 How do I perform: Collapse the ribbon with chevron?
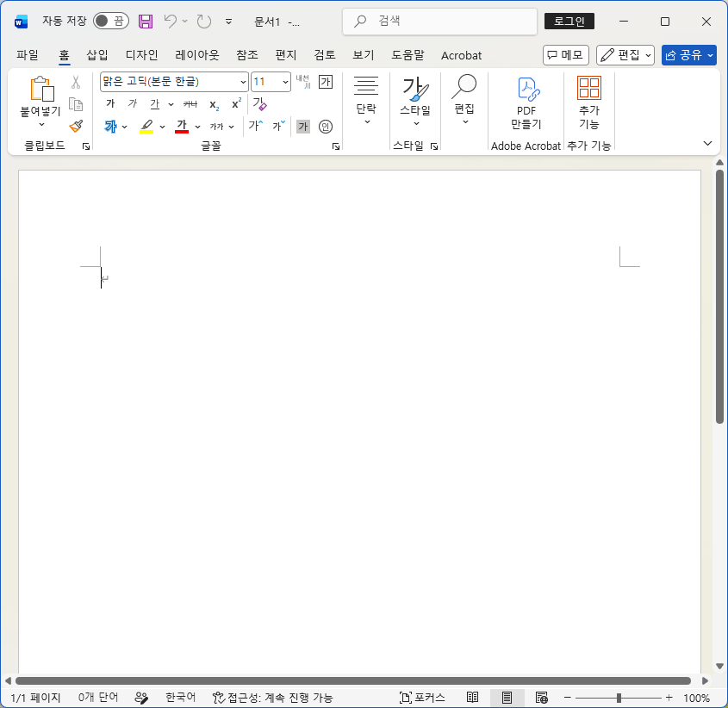[x=707, y=144]
